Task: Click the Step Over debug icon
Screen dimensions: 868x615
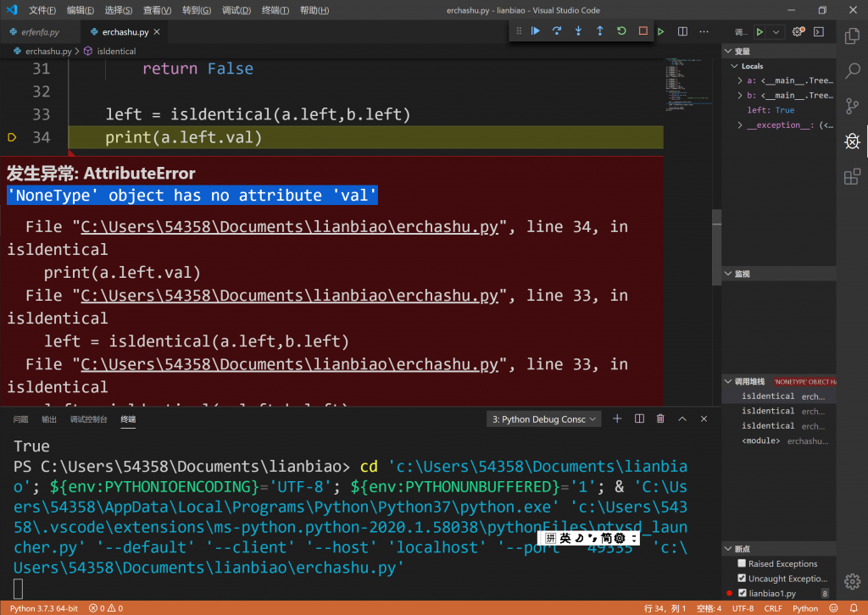Action: click(557, 31)
